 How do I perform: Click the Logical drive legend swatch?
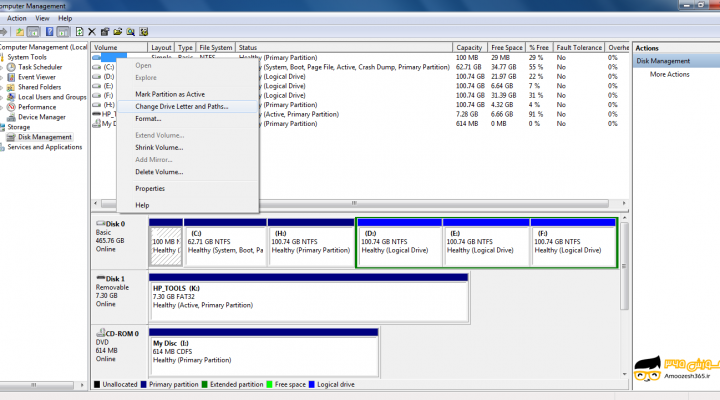pyautogui.click(x=312, y=384)
